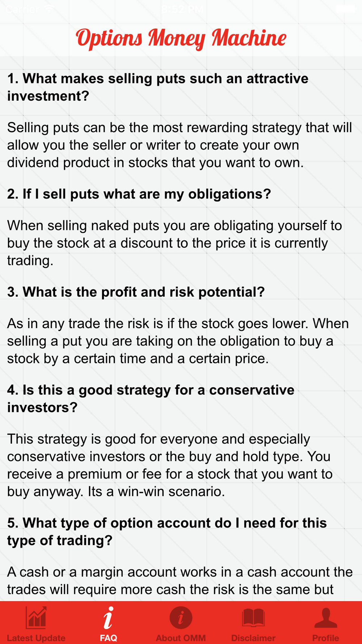Screen dimensions: 362x644
Task: Tap the answer mentioning win-win scenario
Action: [x=170, y=465]
